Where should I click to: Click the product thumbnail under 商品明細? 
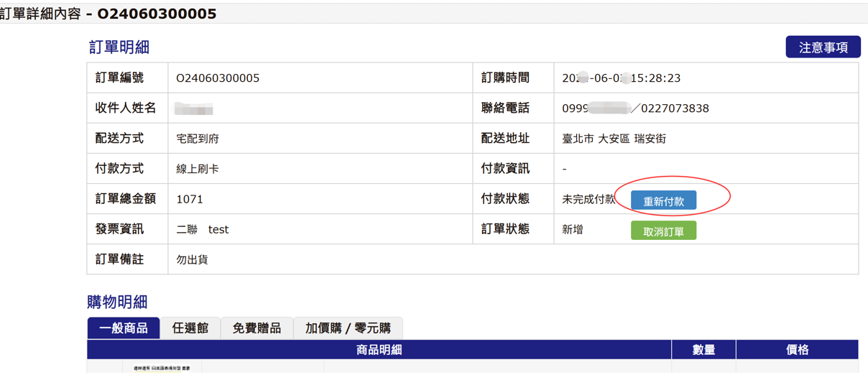[162, 369]
